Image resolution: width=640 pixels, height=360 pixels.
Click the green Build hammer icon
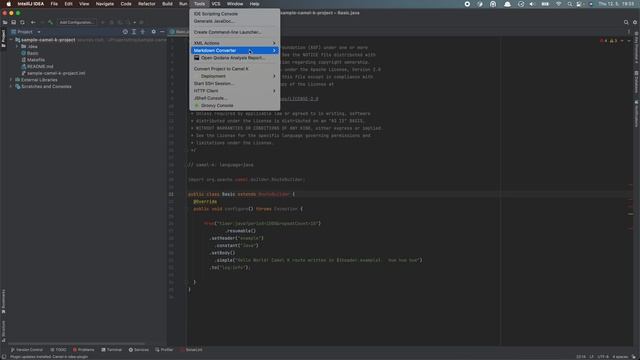50,22
